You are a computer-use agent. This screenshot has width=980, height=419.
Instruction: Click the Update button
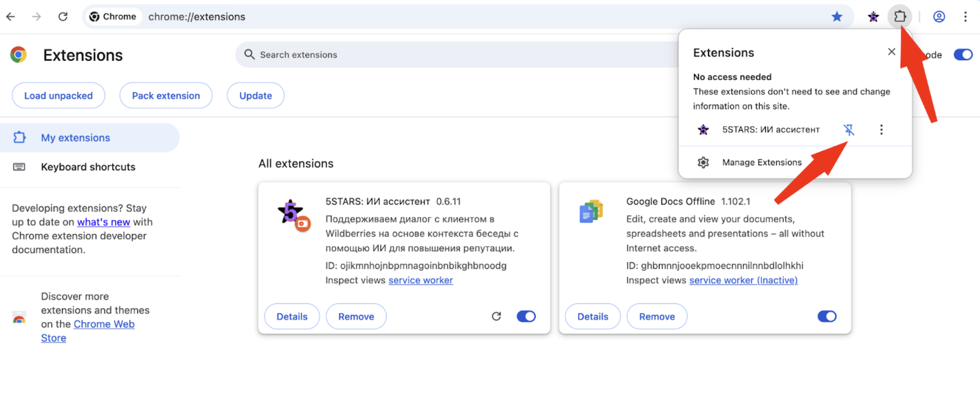(x=256, y=96)
